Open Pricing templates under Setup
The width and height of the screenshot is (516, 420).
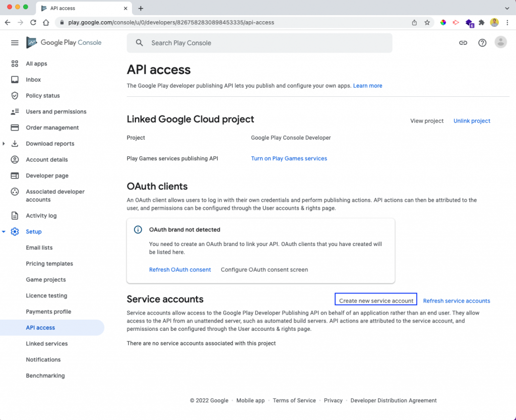[x=49, y=264]
